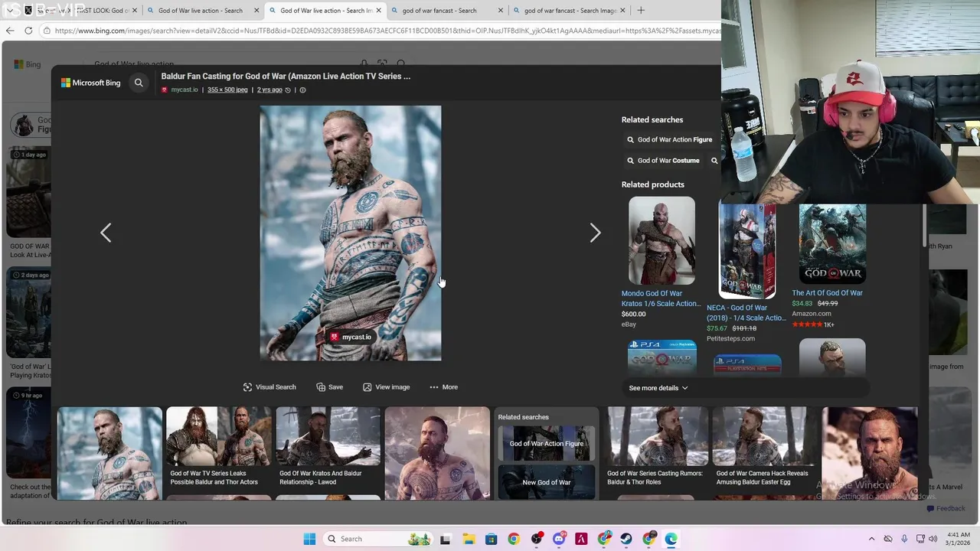This screenshot has height=551, width=980.
Task: Switch to the FIRST LOOK: God tab
Action: (x=80, y=11)
